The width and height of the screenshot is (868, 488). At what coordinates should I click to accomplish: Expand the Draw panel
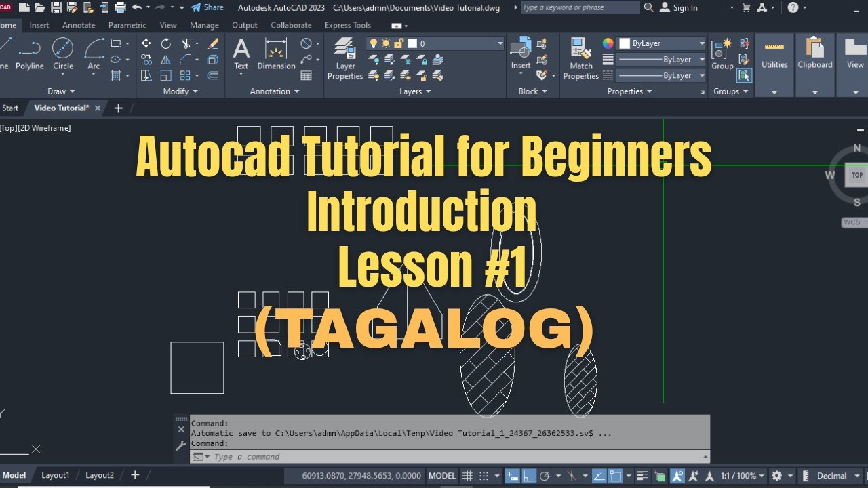(61, 91)
